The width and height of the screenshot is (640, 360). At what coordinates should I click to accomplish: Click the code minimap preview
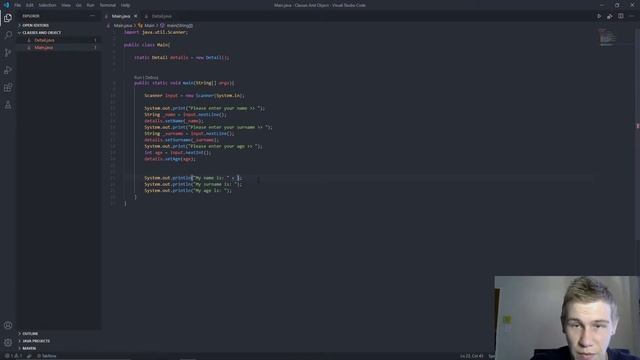607,38
